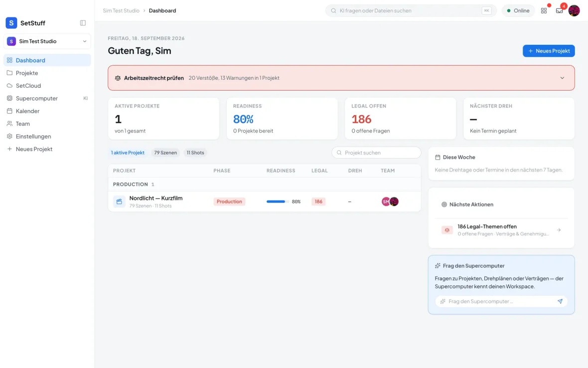Click the search magnifier icon in the top bar

click(333, 10)
